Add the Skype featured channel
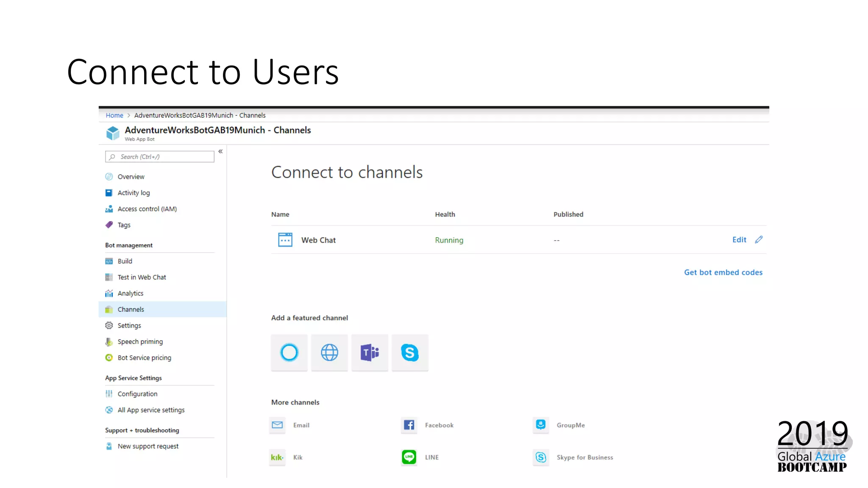The height and width of the screenshot is (488, 868). (410, 352)
